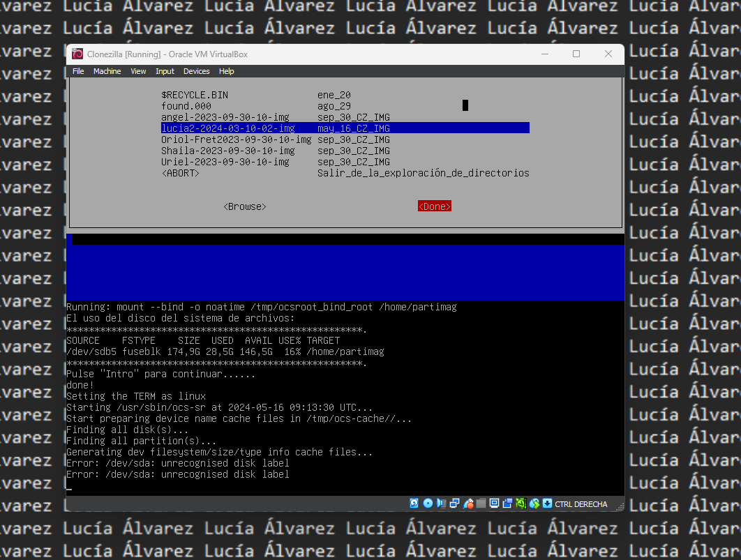Click the display settings status icon

(x=494, y=503)
